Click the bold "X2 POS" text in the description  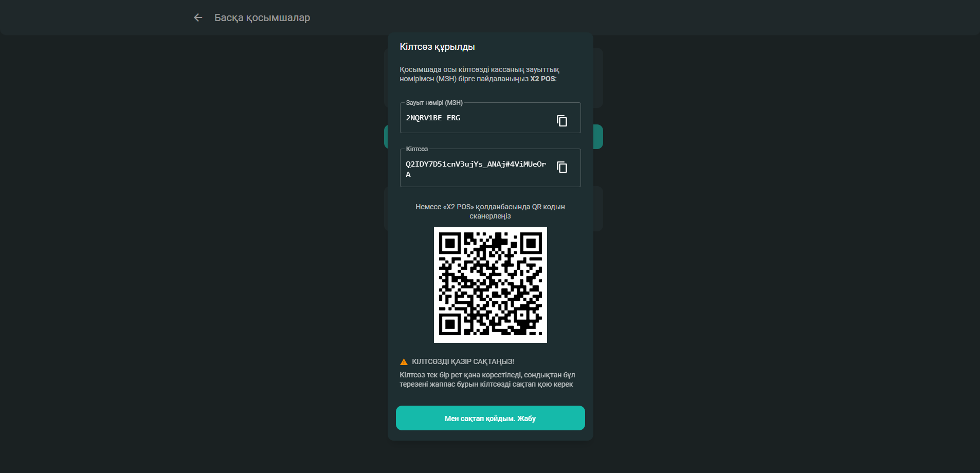pyautogui.click(x=542, y=79)
